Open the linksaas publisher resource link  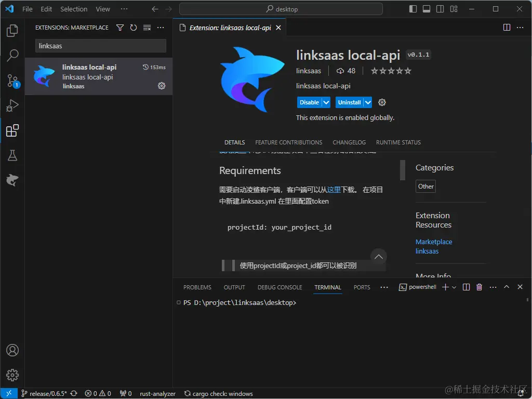coord(427,251)
